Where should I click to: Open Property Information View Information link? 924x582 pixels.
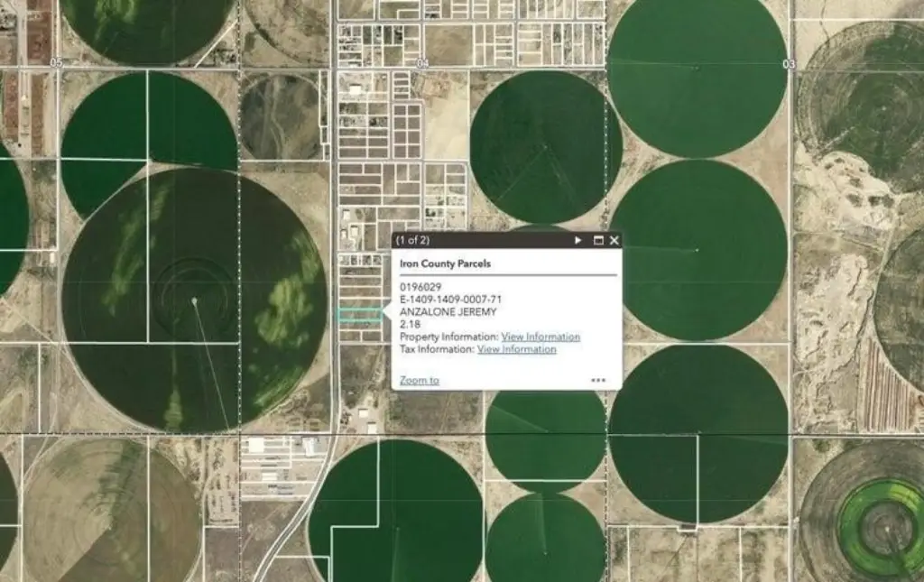[x=541, y=337]
